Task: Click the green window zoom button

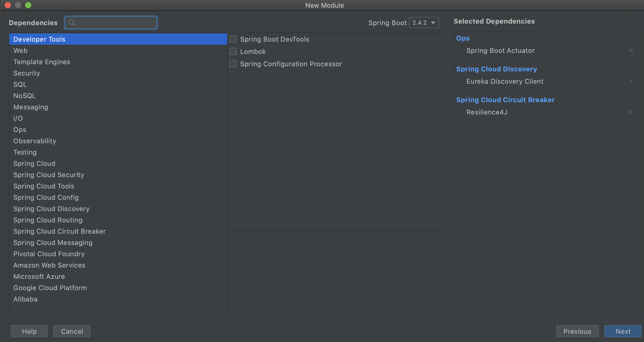Action: tap(28, 5)
